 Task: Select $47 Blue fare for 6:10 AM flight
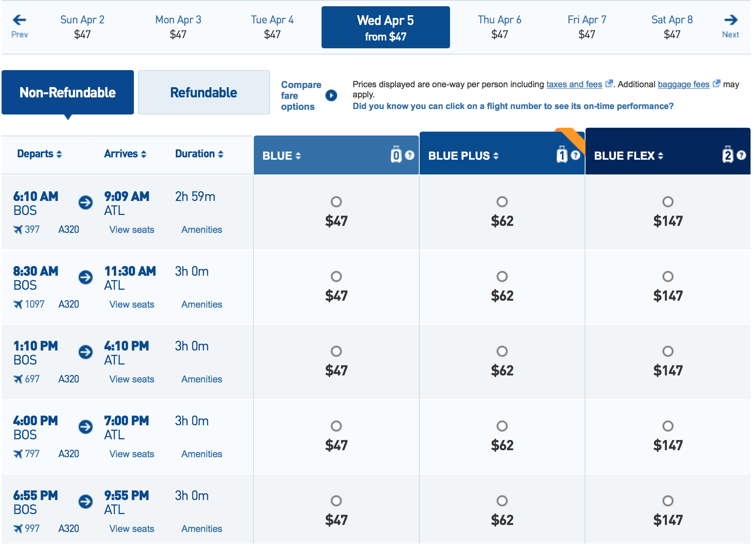point(336,202)
